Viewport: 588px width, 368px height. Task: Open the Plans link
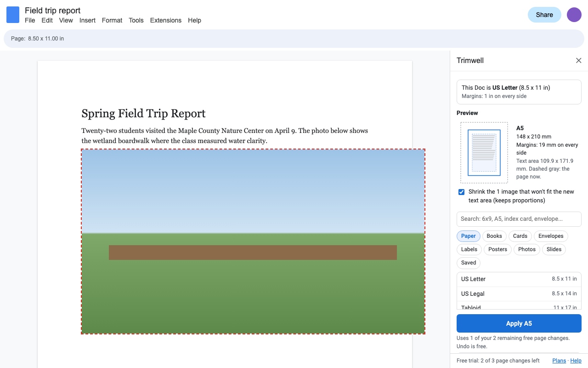(x=559, y=361)
